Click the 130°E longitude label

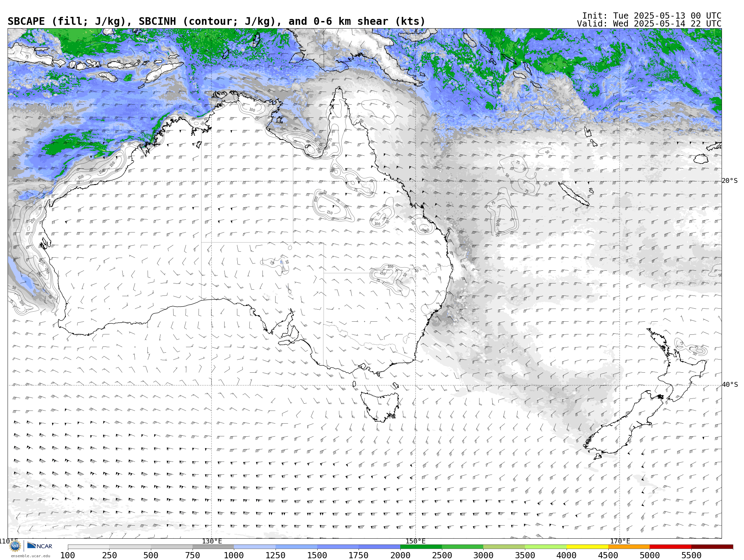(x=212, y=541)
